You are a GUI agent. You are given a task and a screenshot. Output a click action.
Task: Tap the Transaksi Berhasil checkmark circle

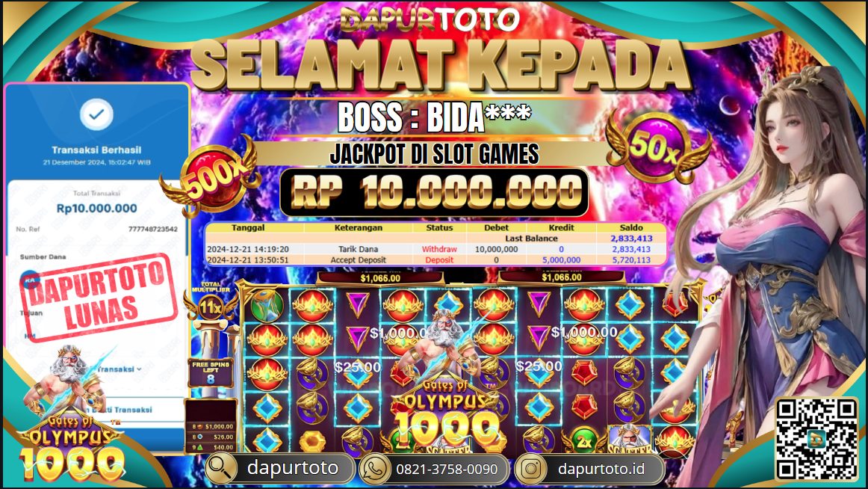pyautogui.click(x=97, y=114)
